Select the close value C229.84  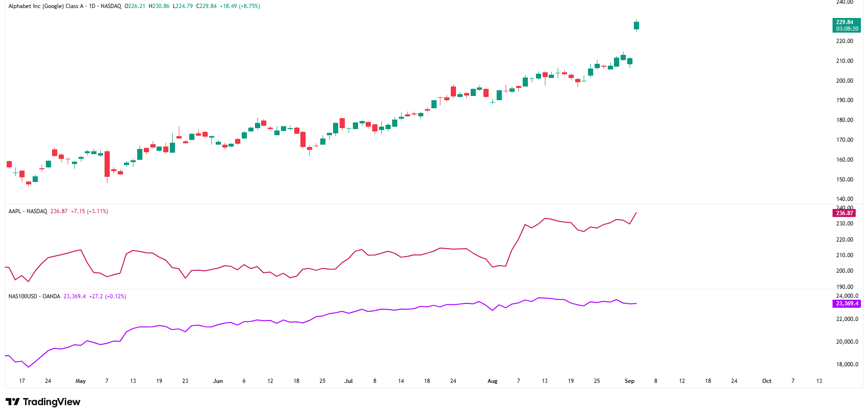click(206, 6)
